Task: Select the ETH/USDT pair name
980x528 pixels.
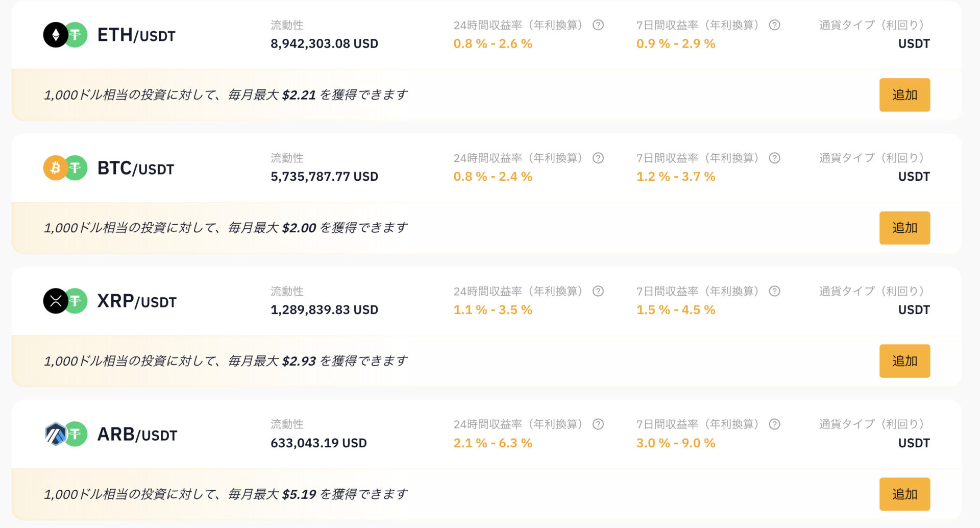Action: point(136,35)
